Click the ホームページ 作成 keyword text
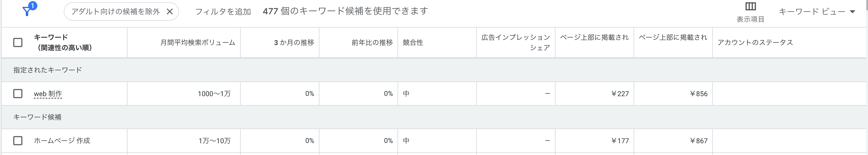 (x=62, y=141)
